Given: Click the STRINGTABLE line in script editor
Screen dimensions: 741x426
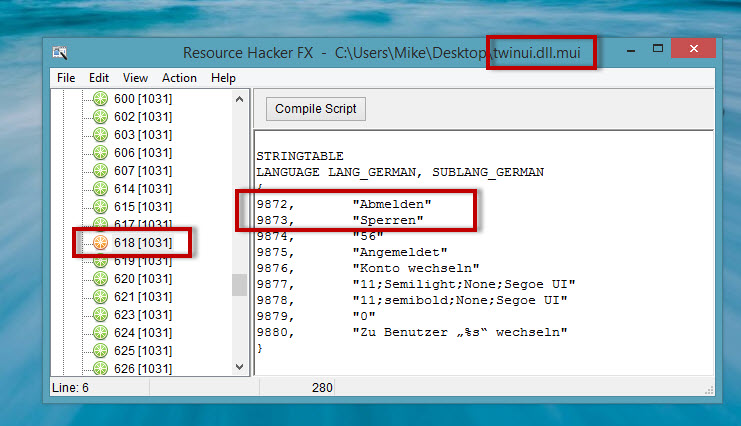Looking at the screenshot, I should click(300, 156).
